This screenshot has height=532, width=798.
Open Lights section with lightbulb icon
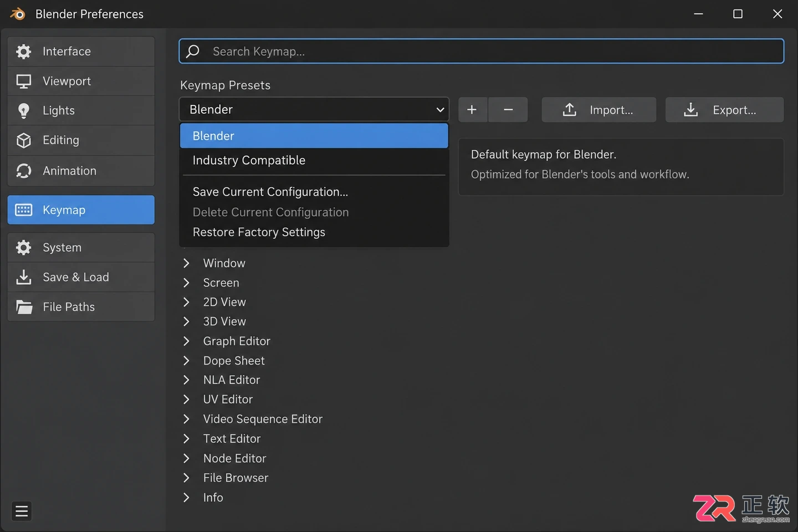[81, 110]
